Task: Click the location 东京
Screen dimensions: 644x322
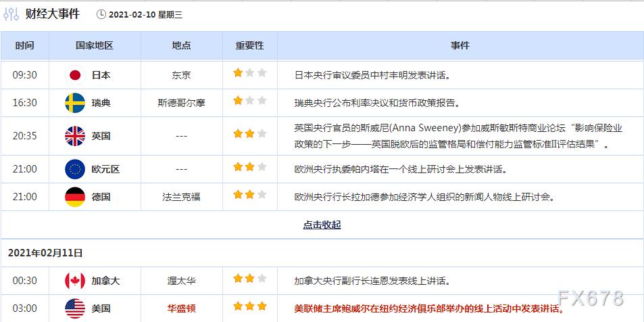Action: click(182, 75)
